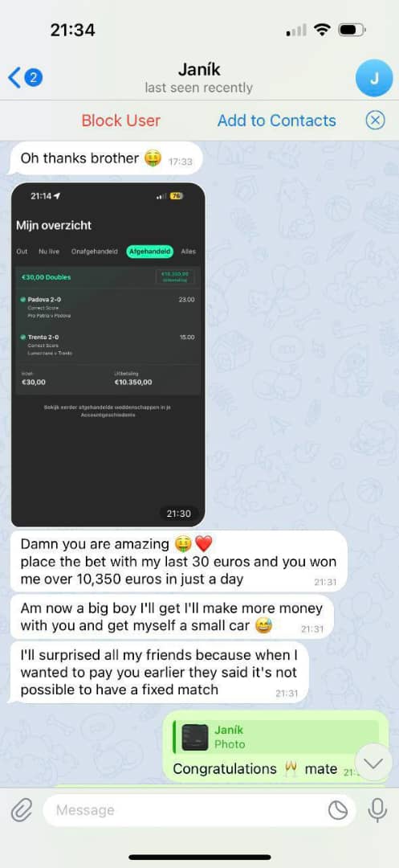Tap the microphone voice message icon
Image resolution: width=399 pixels, height=868 pixels.
[x=377, y=810]
